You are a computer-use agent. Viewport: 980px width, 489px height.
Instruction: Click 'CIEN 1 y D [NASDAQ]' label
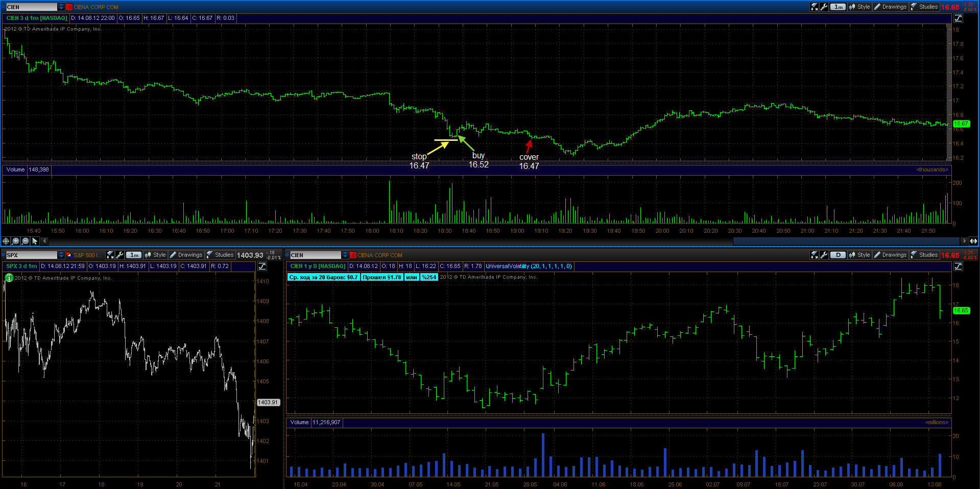coord(318,266)
